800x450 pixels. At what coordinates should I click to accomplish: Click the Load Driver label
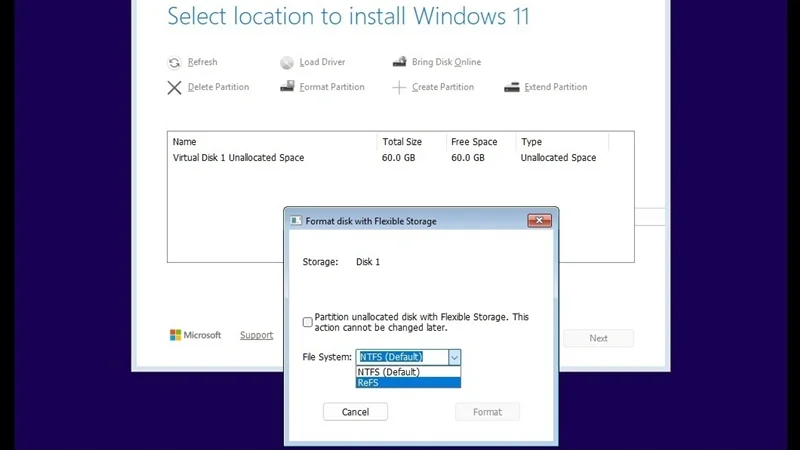click(322, 62)
